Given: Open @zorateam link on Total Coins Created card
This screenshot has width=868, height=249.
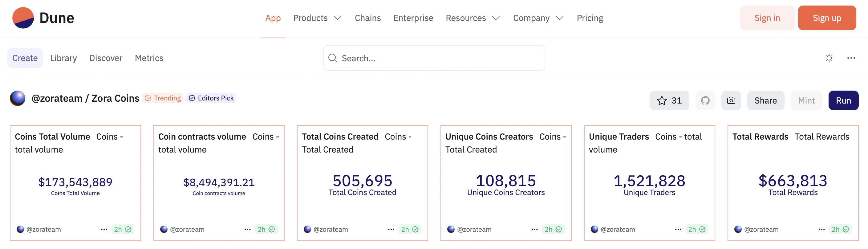Looking at the screenshot, I should click(330, 229).
